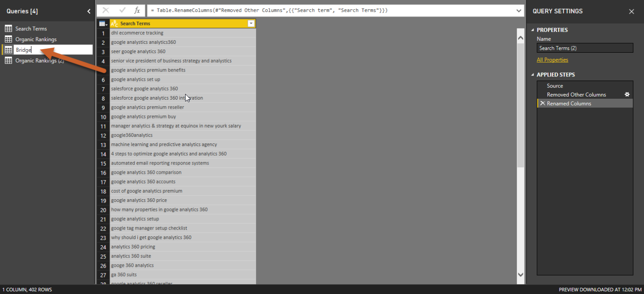Screen dimensions: 644x294
Task: Cancel the formula edit with the X icon
Action: (x=106, y=10)
